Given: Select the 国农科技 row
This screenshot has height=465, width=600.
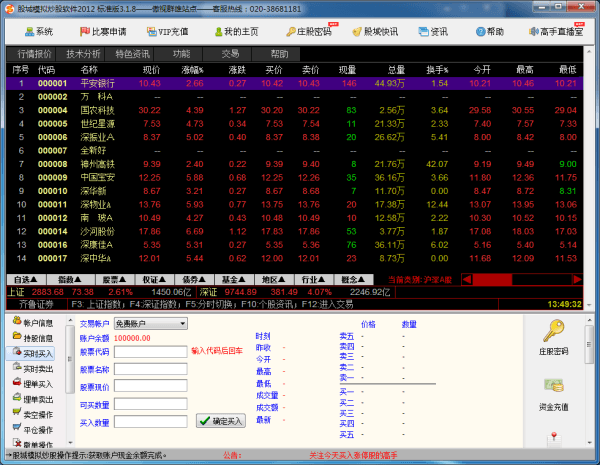Looking at the screenshot, I should click(295, 110).
